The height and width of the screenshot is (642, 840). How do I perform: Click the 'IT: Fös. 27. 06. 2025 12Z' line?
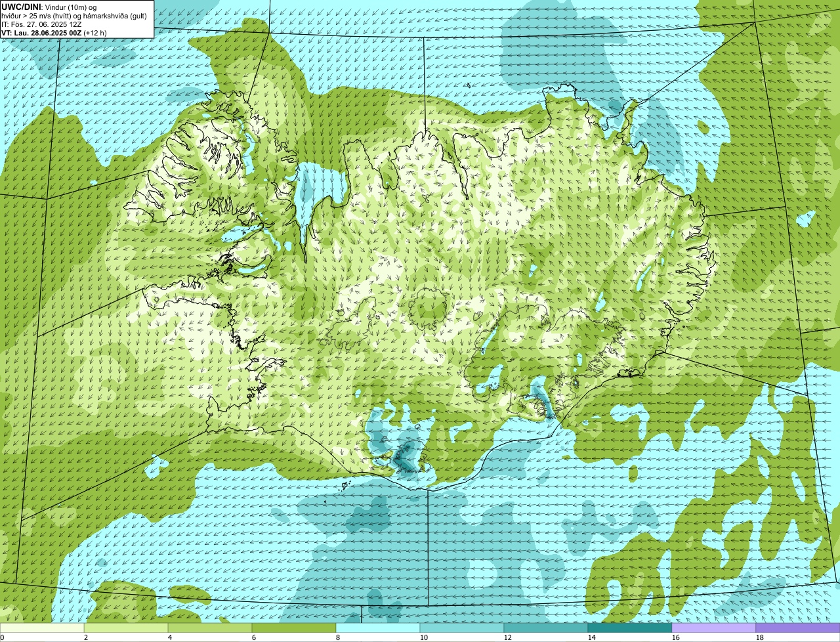[x=41, y=24]
